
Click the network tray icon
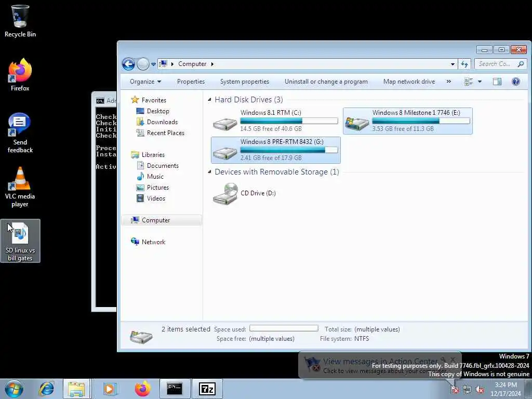[467, 390]
